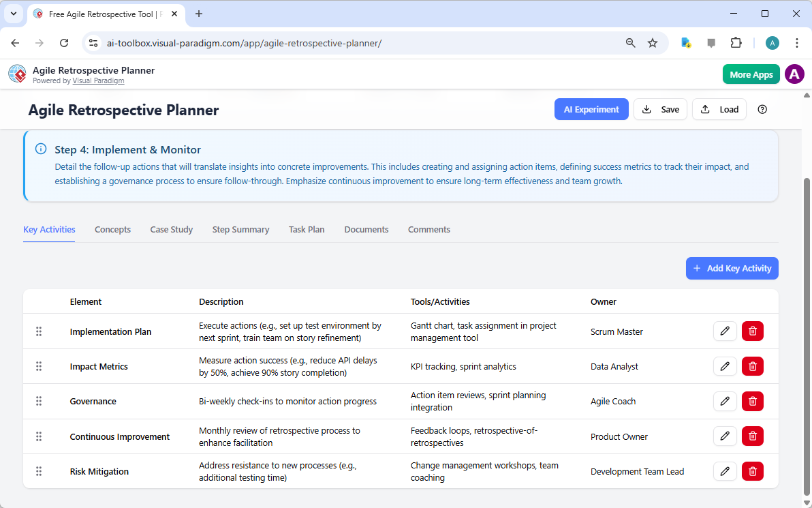
Task: Click the AI Experiment button
Action: click(591, 109)
